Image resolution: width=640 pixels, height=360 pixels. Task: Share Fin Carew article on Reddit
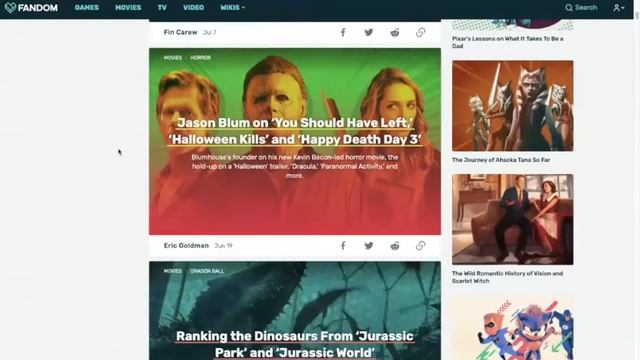tap(395, 32)
